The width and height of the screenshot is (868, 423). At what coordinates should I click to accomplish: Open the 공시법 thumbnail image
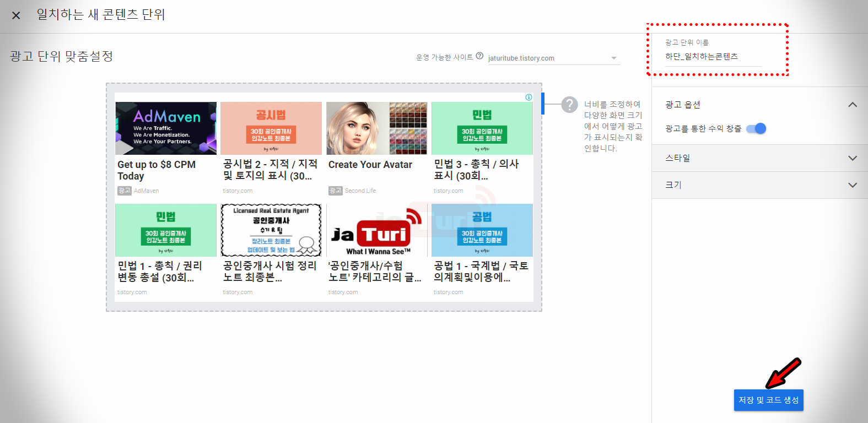point(271,128)
